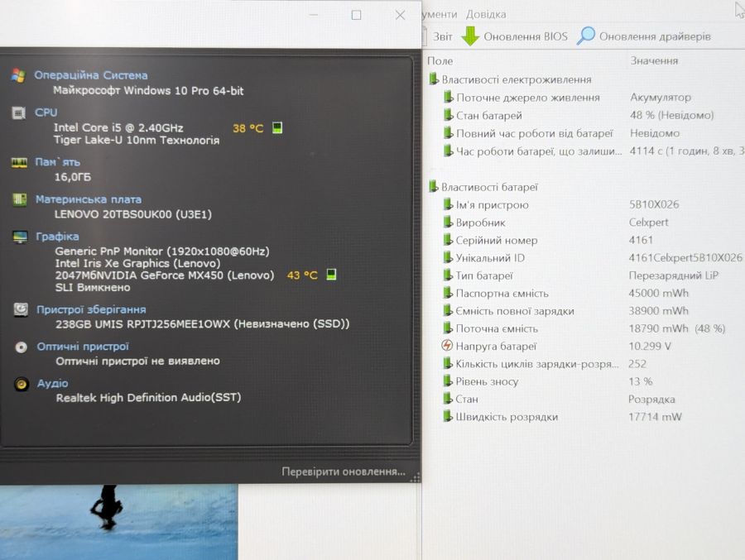Image resolution: width=745 pixels, height=560 pixels.
Task: Select the Властивості батареї group row
Action: click(x=483, y=187)
